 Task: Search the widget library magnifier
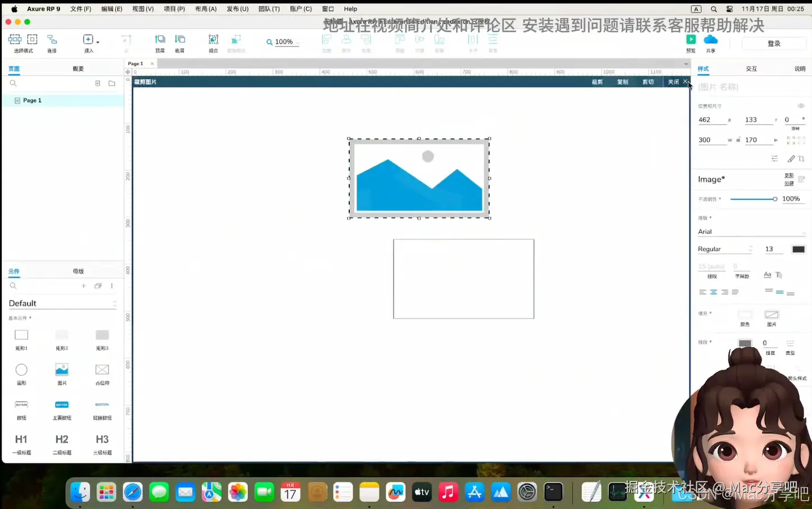[13, 286]
